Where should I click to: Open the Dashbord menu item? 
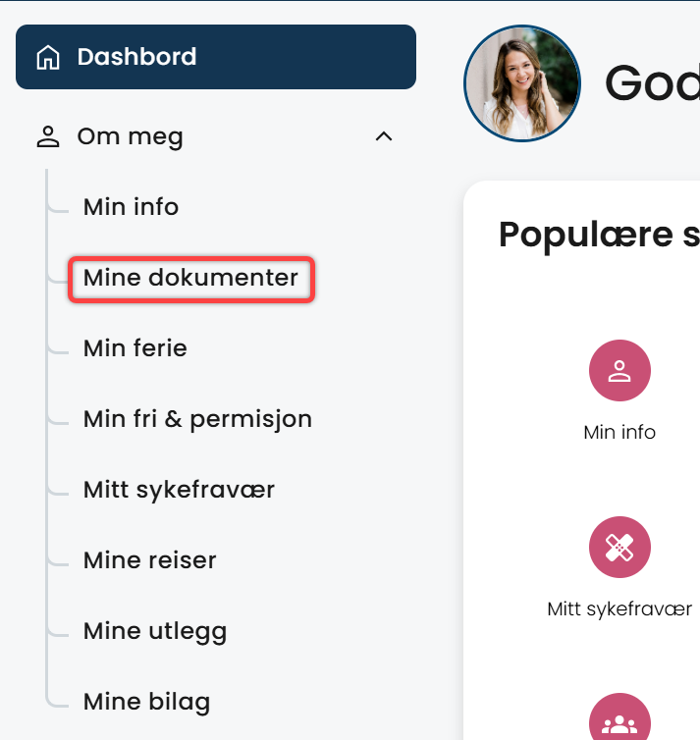tap(216, 57)
